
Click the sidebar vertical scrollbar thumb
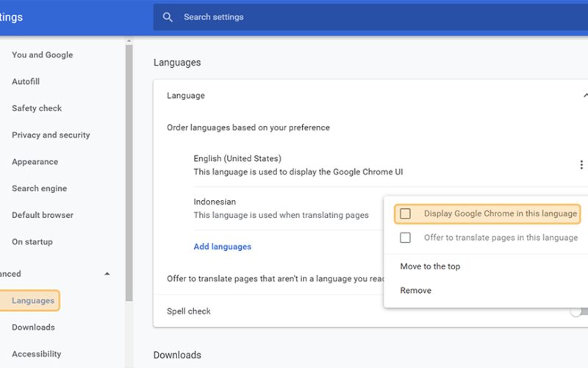point(129,173)
